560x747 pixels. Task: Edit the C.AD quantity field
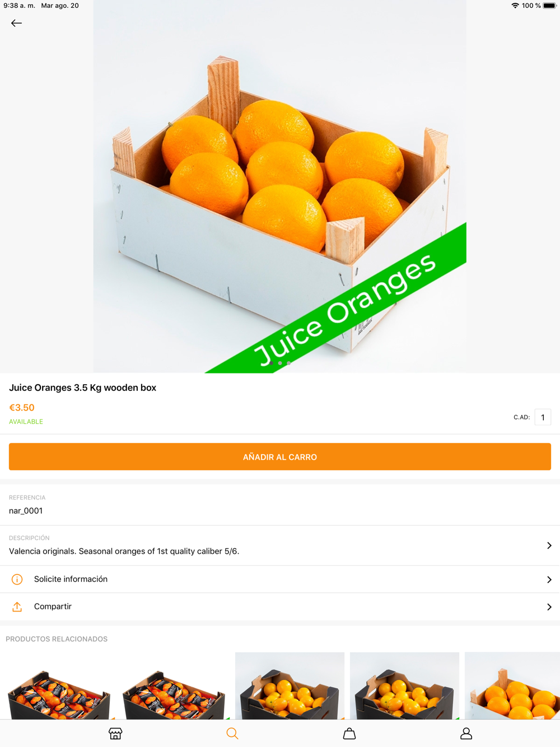tap(543, 417)
